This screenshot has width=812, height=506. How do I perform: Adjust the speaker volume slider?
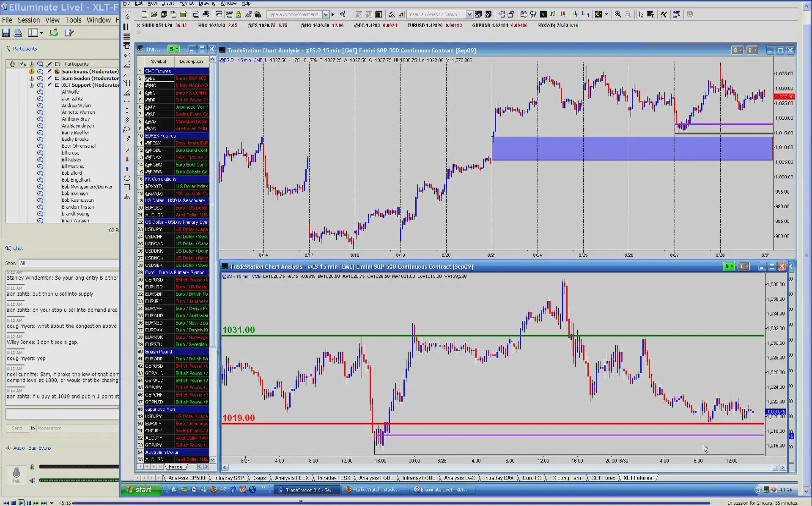point(79,480)
